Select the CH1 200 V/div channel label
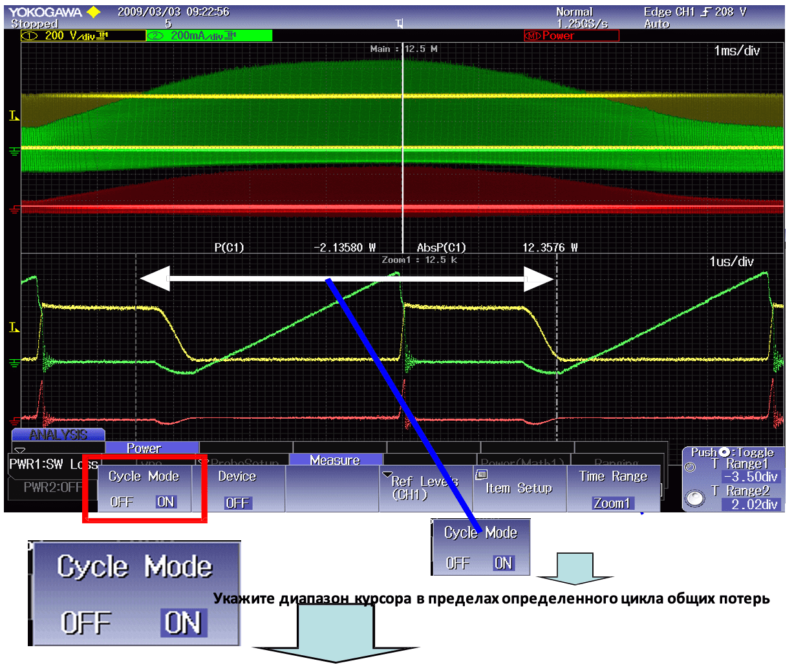 tap(83, 36)
